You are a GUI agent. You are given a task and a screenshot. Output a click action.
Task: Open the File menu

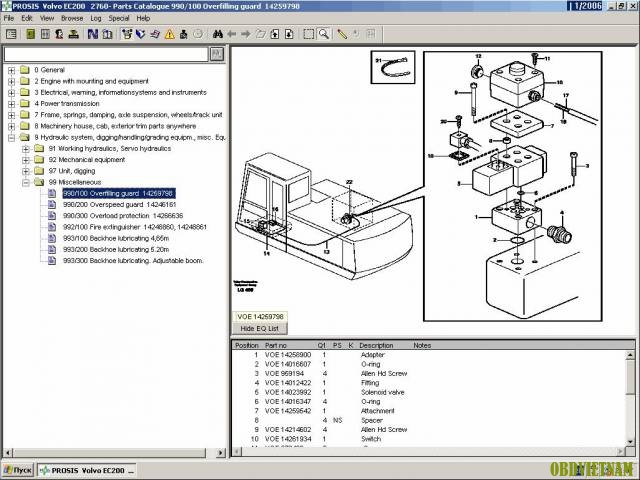pos(9,18)
